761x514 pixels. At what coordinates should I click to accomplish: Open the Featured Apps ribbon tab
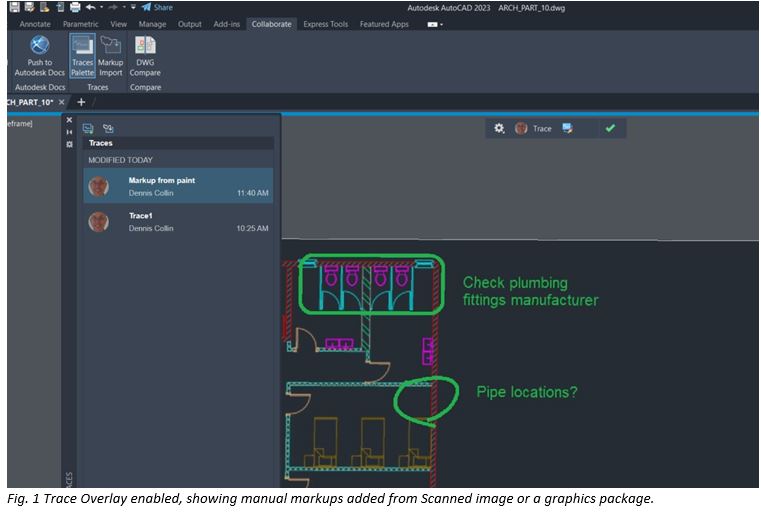tap(384, 24)
